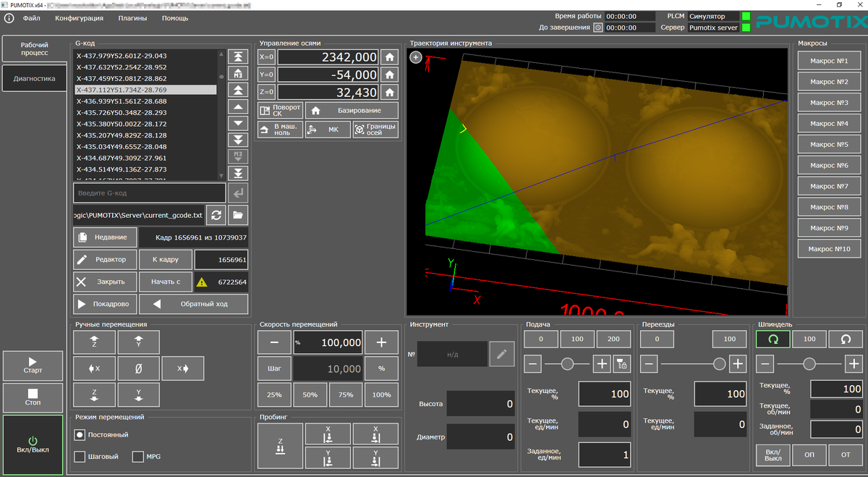This screenshot has height=477, width=868.
Task: Click the home icon next to the X axis value
Action: pos(390,57)
